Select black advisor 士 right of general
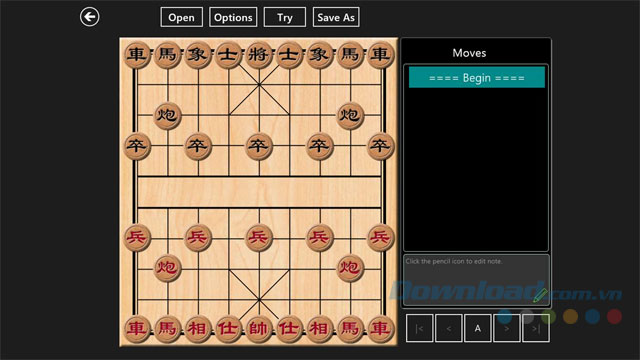 (x=289, y=54)
